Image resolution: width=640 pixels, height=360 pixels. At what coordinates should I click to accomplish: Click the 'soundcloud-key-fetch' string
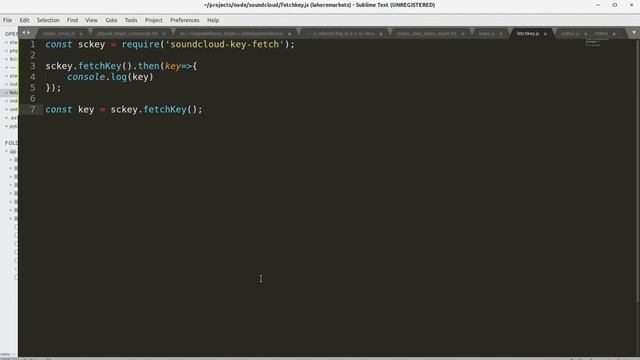tap(224, 44)
